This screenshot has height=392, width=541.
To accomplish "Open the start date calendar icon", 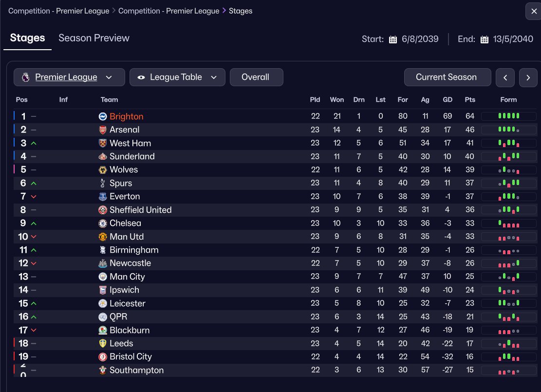I will [x=393, y=39].
